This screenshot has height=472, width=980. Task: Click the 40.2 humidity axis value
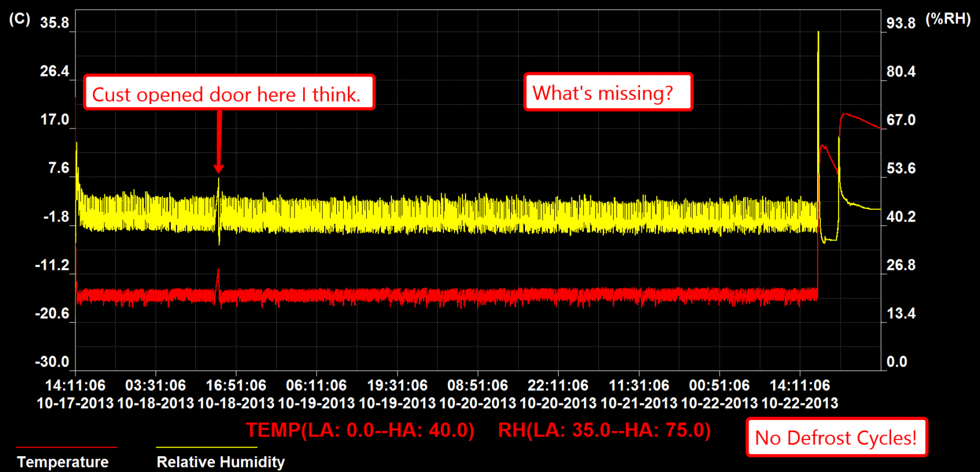coord(901,217)
